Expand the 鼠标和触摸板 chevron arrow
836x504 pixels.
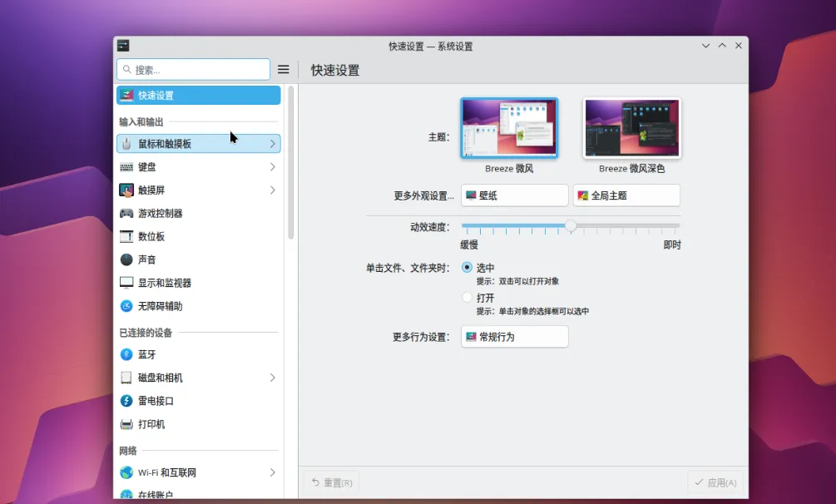272,144
